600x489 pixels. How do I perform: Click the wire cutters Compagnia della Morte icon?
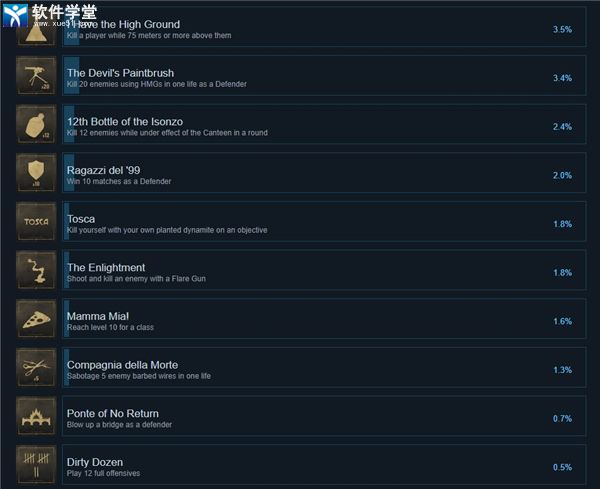coord(36,367)
